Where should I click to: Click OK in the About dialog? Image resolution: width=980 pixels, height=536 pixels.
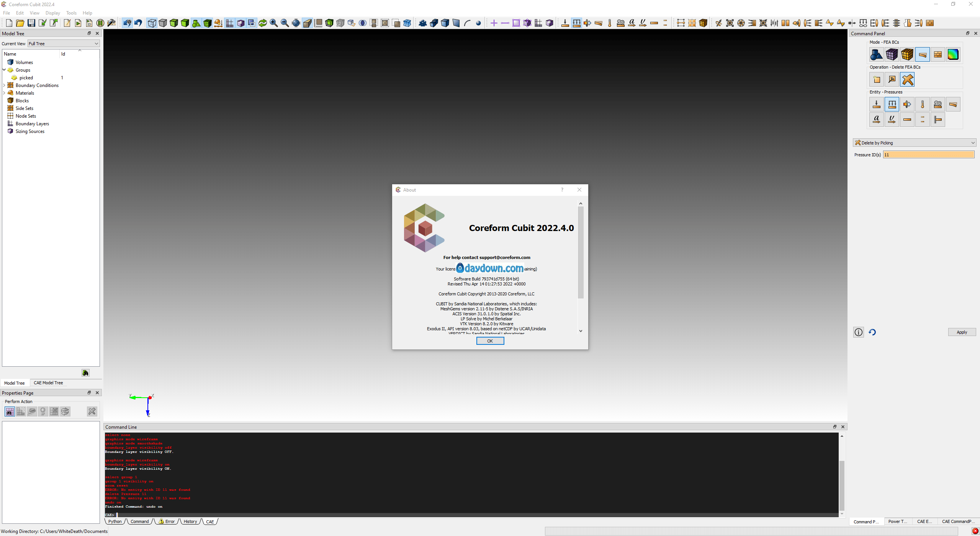click(x=490, y=341)
